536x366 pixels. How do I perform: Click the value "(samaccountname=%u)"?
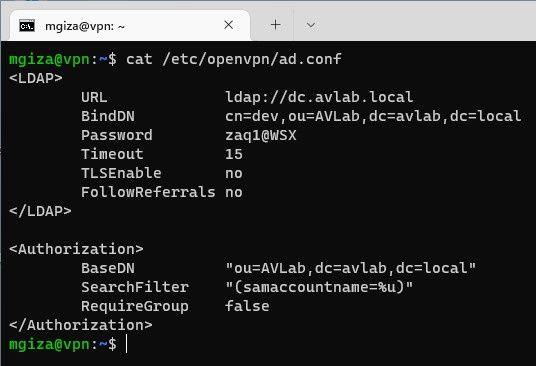(x=319, y=287)
